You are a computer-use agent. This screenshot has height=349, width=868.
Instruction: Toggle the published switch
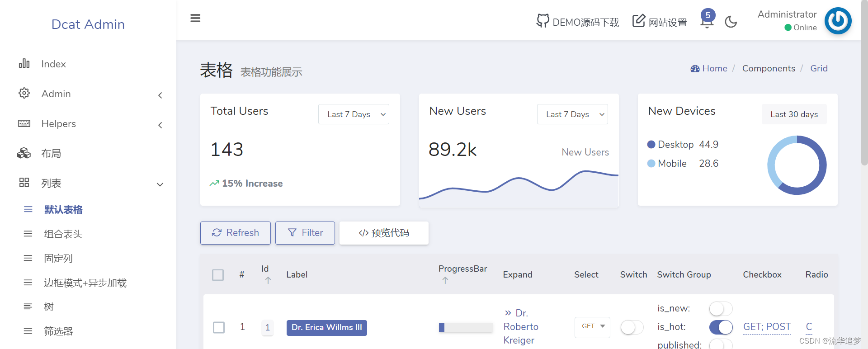(x=721, y=344)
